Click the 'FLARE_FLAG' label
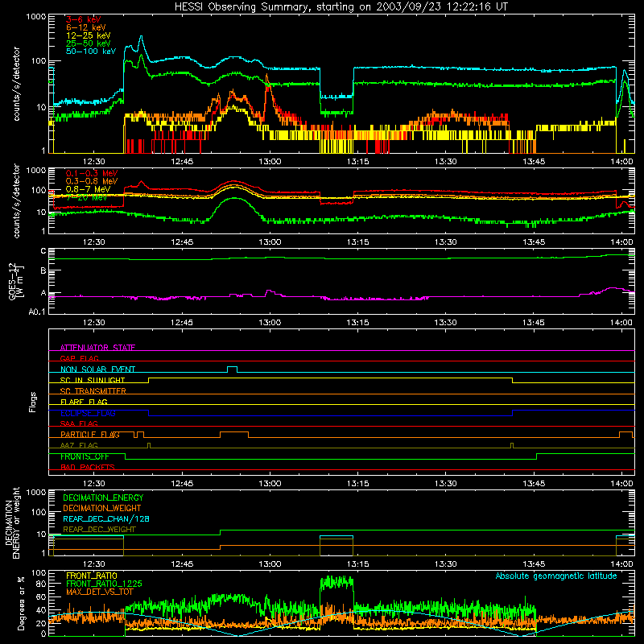The image size is (644, 644). coord(84,402)
